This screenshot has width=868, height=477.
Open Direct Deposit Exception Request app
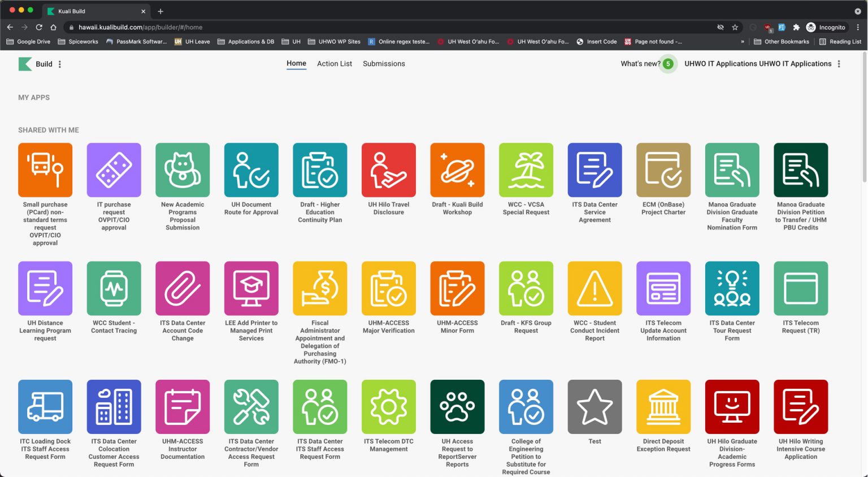663,407
